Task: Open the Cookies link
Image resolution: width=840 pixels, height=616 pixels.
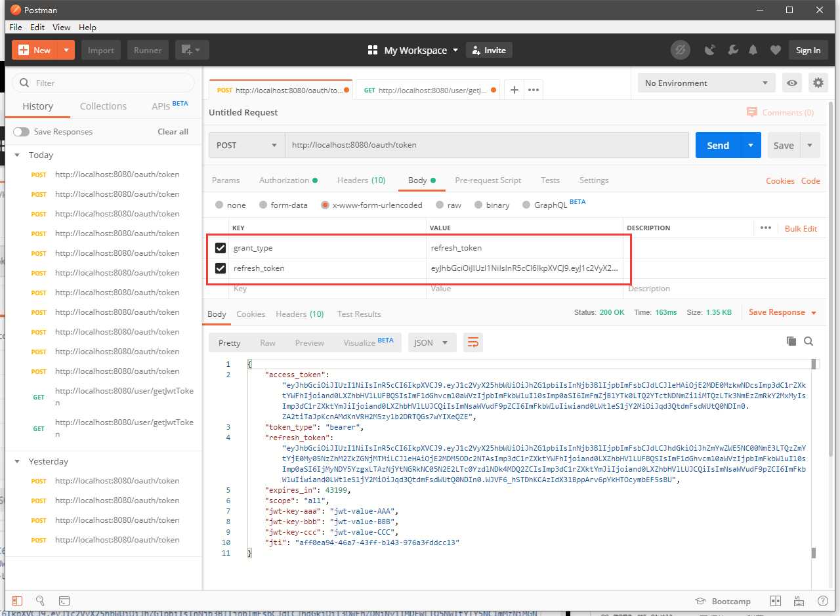Action: tap(780, 181)
